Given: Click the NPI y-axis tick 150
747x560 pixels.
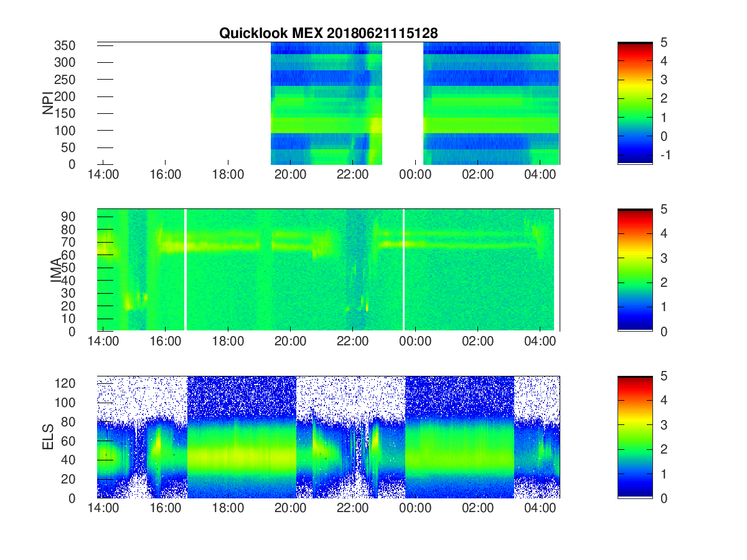Looking at the screenshot, I should pyautogui.click(x=65, y=113).
